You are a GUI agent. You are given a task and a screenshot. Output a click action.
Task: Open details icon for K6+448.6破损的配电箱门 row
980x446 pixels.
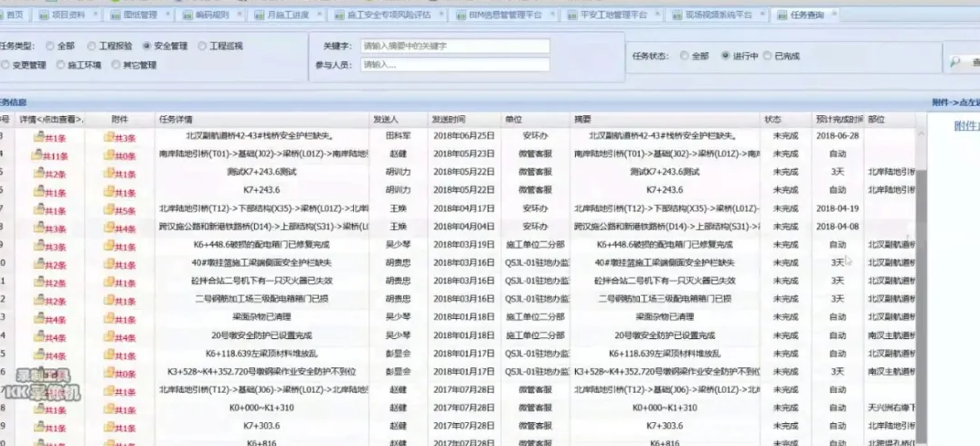(x=38, y=245)
